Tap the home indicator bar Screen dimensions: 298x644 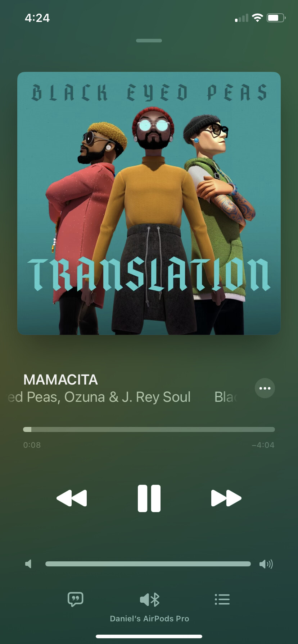click(149, 636)
